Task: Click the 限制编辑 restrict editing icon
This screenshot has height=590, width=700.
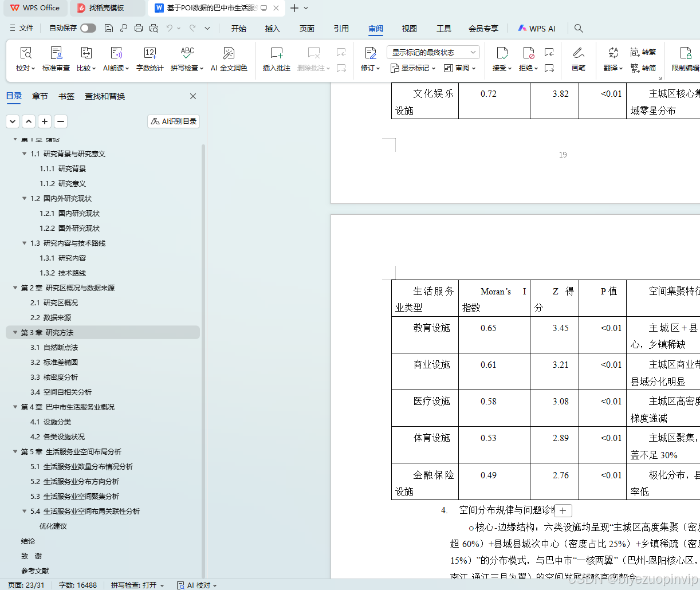Action: click(686, 53)
